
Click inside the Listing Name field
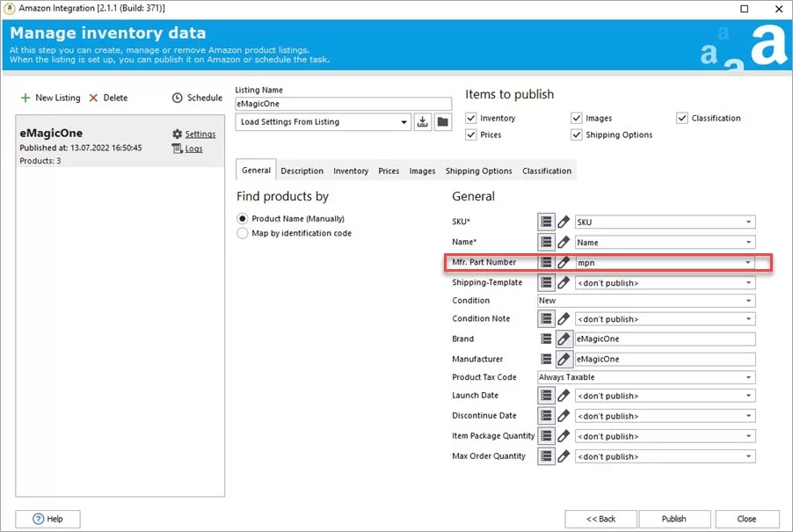click(342, 103)
